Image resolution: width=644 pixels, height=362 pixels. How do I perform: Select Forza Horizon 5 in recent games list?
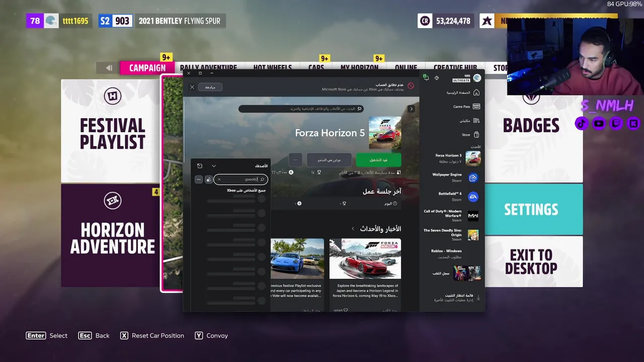coord(457,158)
